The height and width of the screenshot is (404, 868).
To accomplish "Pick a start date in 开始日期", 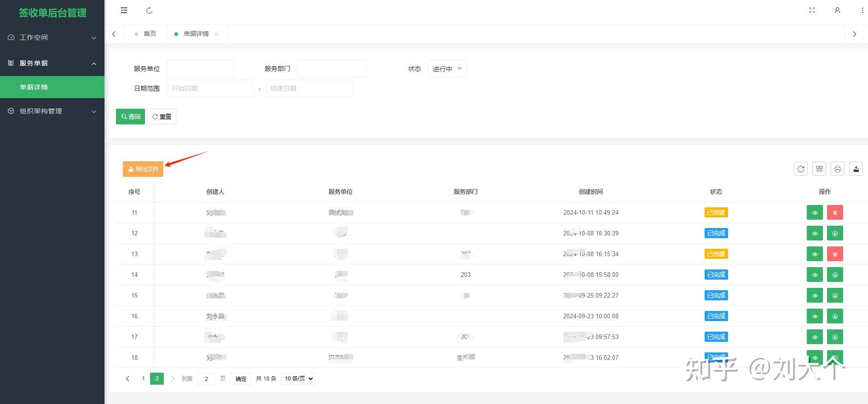I will click(210, 88).
